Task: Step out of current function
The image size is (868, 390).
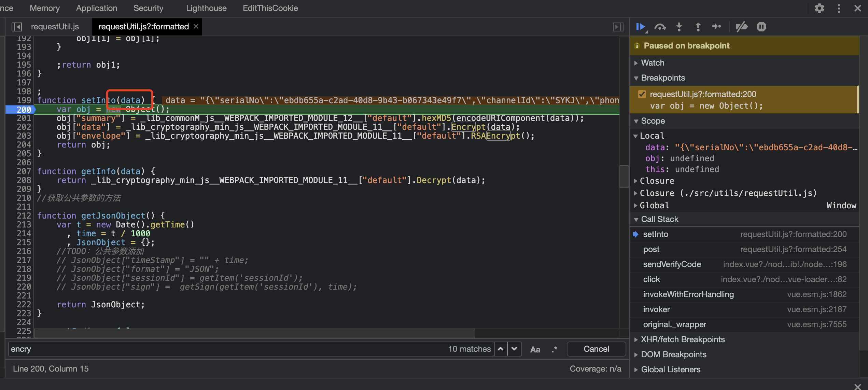Action: (698, 27)
